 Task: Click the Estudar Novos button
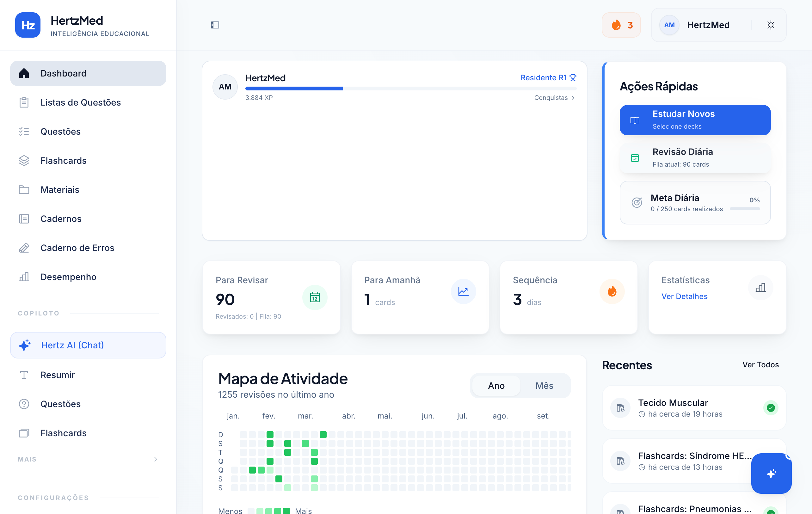point(695,120)
